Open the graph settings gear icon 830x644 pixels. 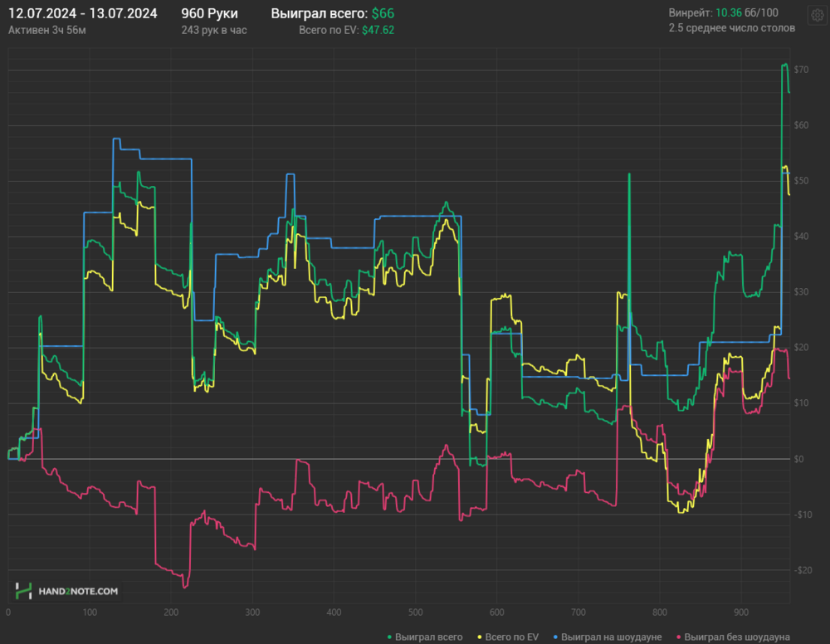(818, 15)
